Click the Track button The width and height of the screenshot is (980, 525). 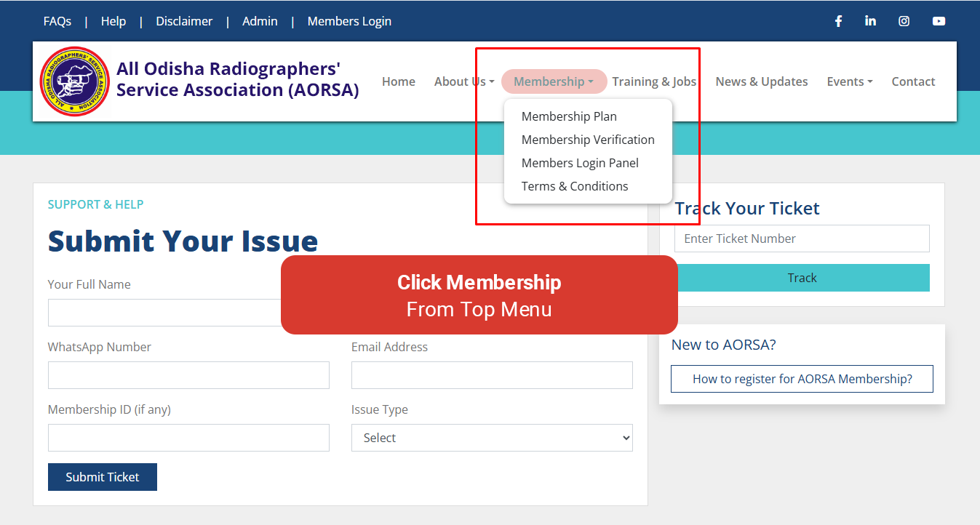(x=802, y=278)
